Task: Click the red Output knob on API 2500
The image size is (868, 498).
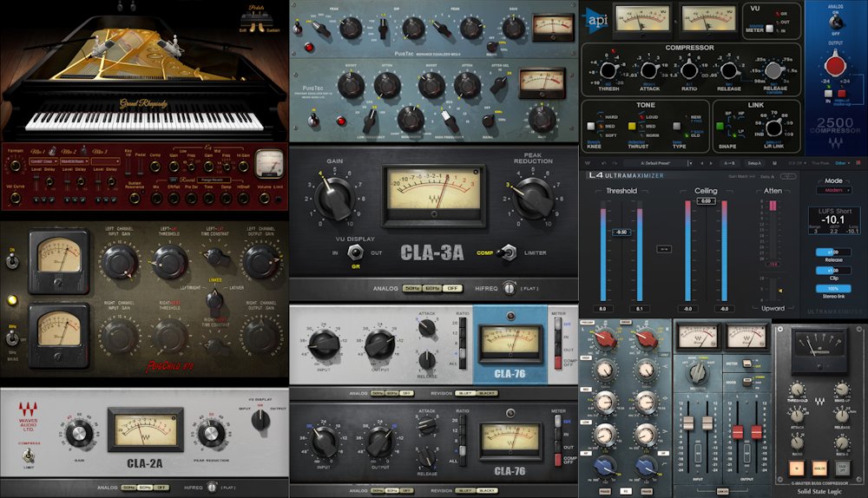Action: point(836,65)
